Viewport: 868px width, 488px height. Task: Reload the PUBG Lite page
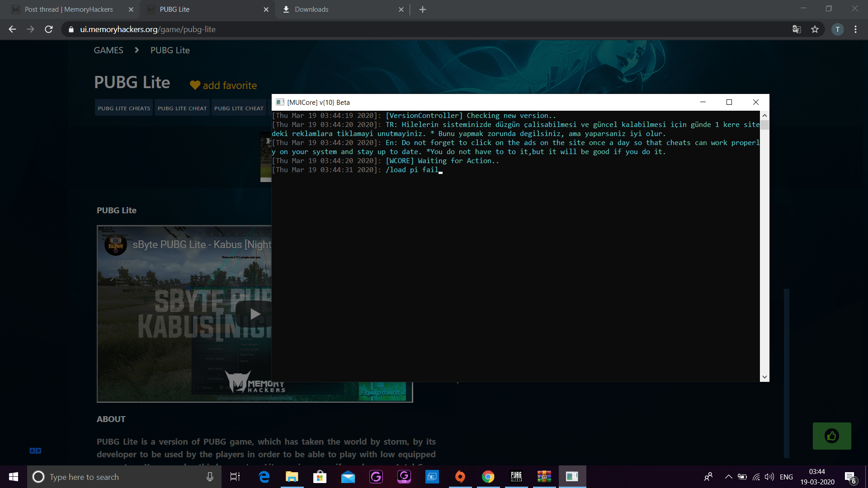coord(49,29)
